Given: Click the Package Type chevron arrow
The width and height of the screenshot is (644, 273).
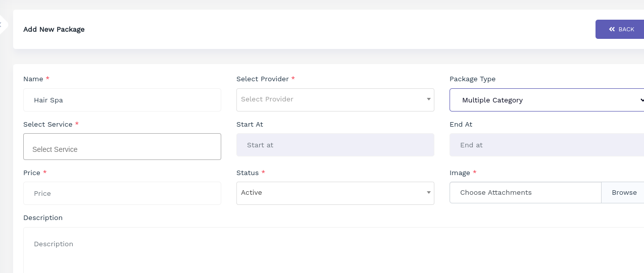Looking at the screenshot, I should 641,100.
